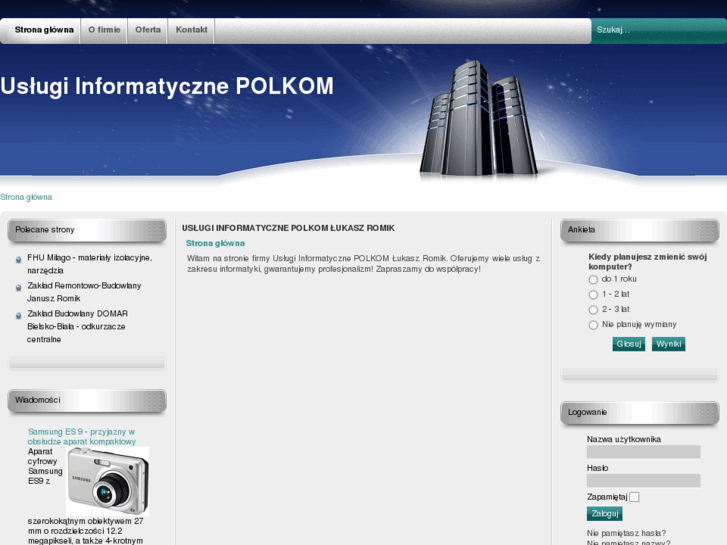Click the Samsung camera thumbnail image
This screenshot has height=545, width=727.
pyautogui.click(x=108, y=481)
